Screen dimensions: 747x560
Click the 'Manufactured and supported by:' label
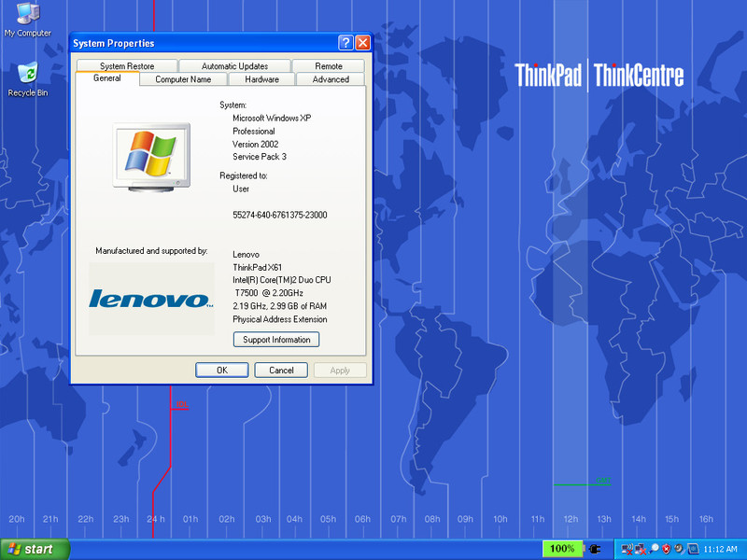151,251
